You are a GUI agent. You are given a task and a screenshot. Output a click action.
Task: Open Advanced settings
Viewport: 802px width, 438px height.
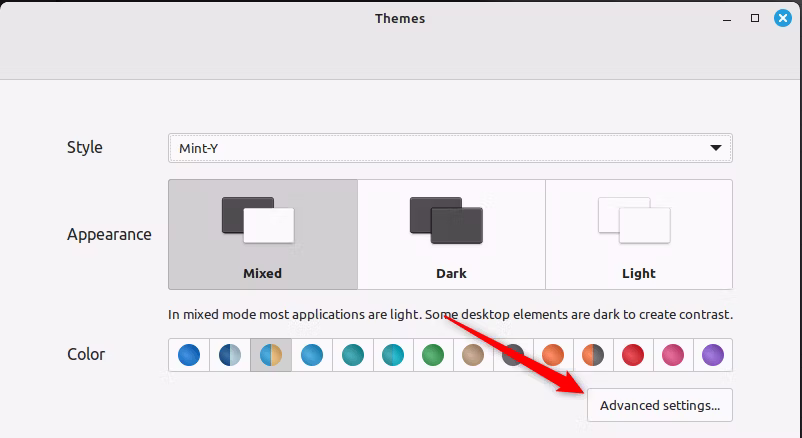[x=660, y=405]
